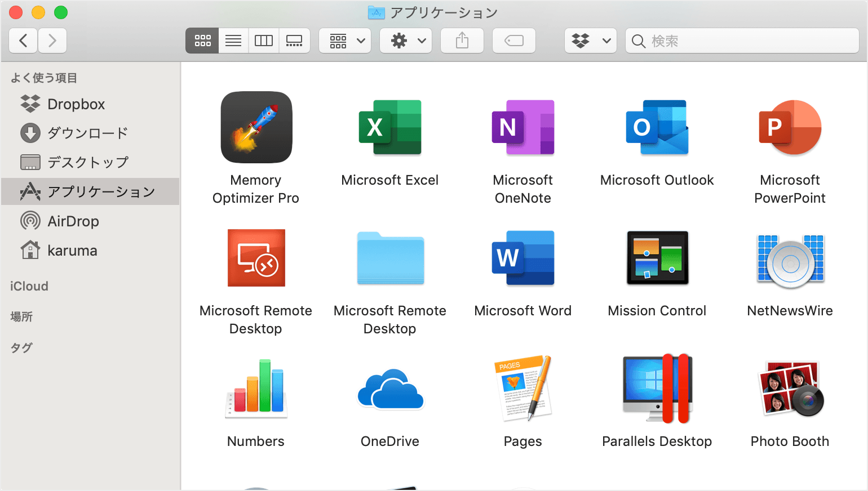Open the karuma home folder

click(90, 250)
